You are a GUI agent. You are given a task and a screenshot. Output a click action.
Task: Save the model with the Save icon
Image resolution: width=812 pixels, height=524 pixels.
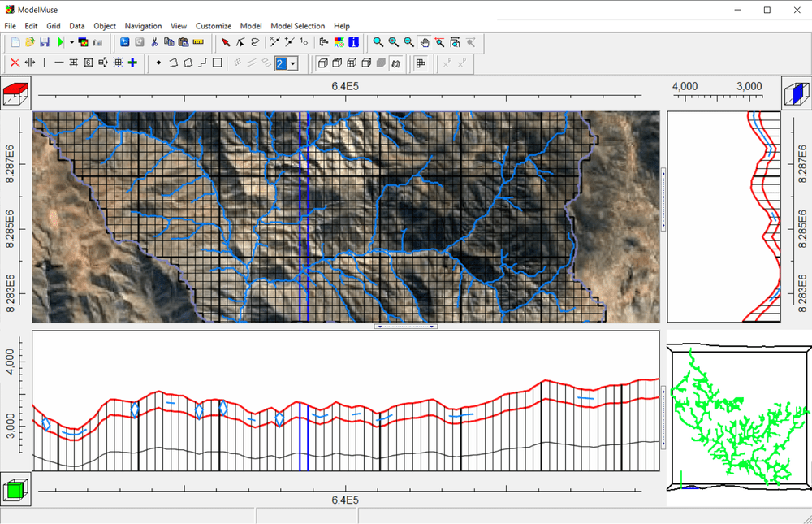tap(45, 43)
